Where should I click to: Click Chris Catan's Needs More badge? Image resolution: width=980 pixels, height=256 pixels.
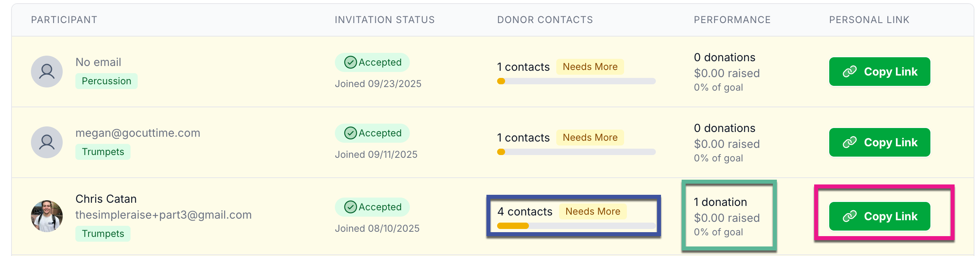[x=592, y=211]
